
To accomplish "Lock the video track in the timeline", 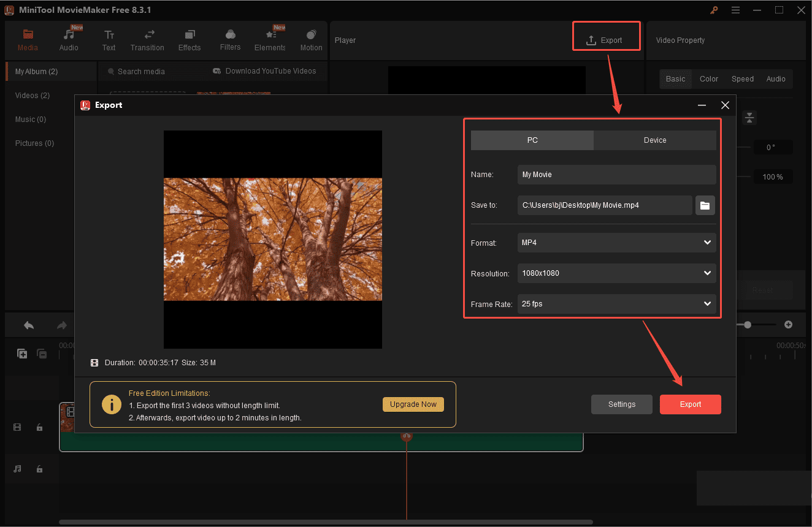I will pos(39,427).
